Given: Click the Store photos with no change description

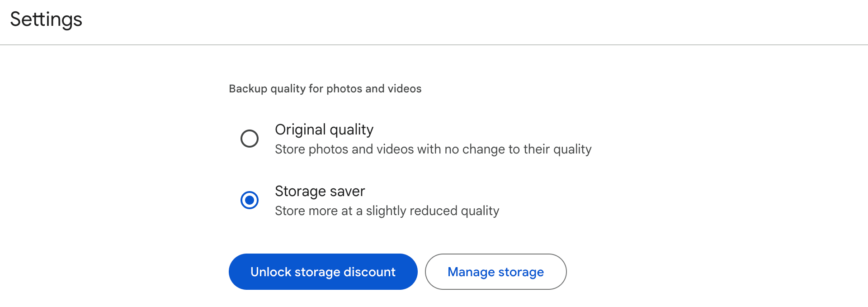Looking at the screenshot, I should click(x=433, y=149).
